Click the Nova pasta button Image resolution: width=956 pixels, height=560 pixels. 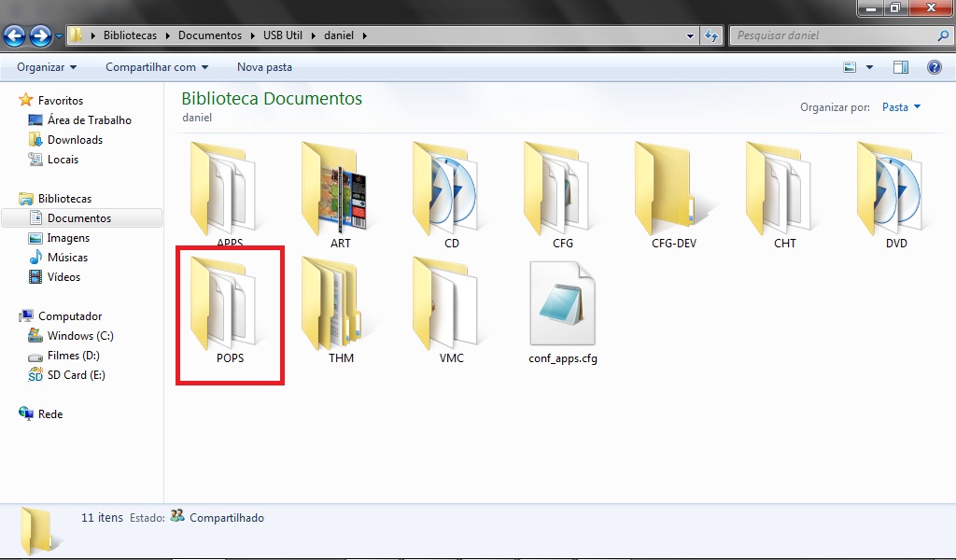[x=264, y=67]
